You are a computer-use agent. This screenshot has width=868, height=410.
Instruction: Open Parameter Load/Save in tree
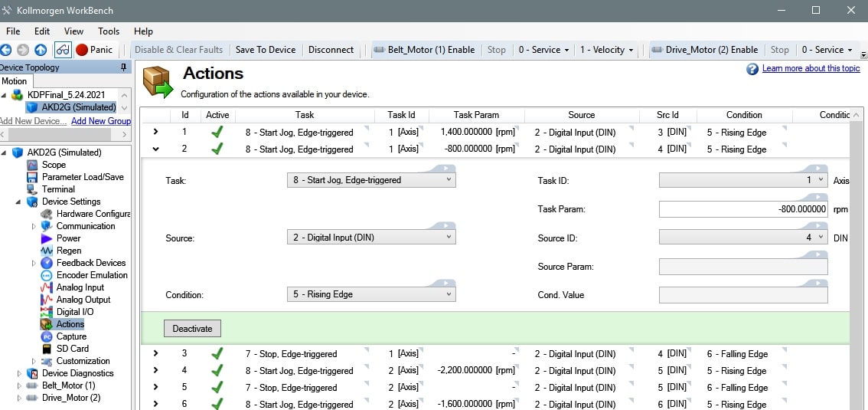(x=83, y=177)
